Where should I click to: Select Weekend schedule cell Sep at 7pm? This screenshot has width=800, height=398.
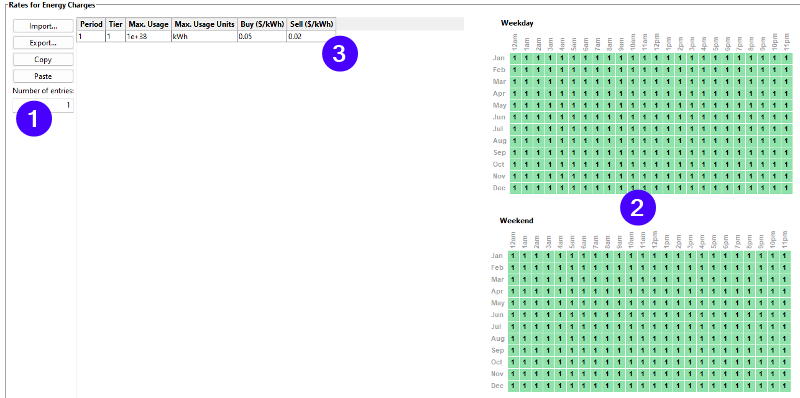[738, 351]
